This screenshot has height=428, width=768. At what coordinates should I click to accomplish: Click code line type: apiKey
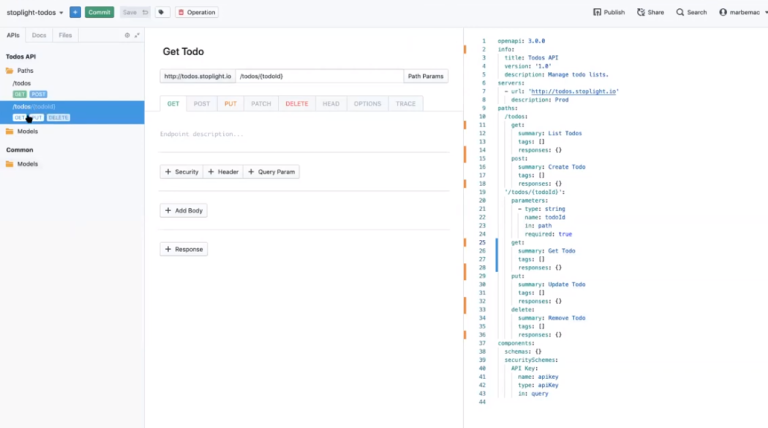[x=538, y=385]
